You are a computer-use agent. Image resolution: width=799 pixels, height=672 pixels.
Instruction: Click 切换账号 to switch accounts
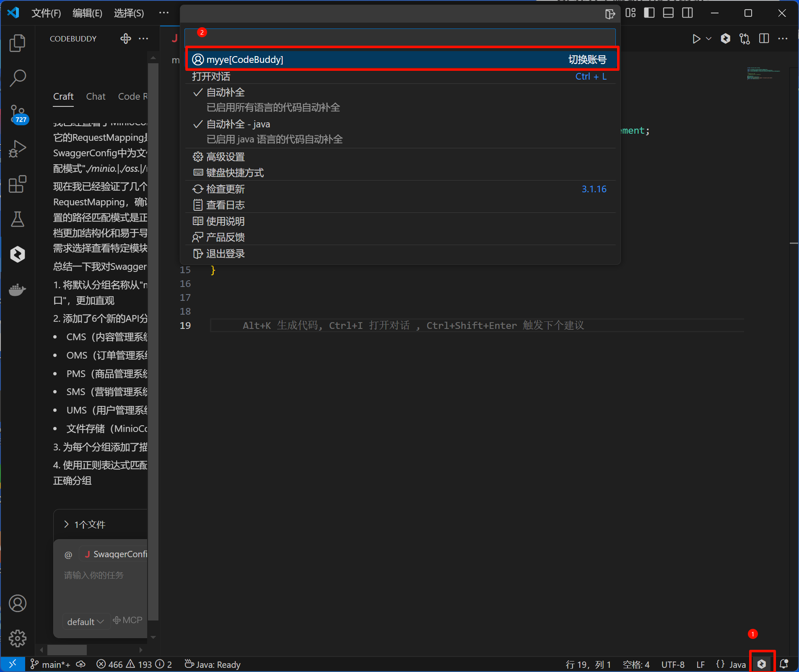coord(587,59)
